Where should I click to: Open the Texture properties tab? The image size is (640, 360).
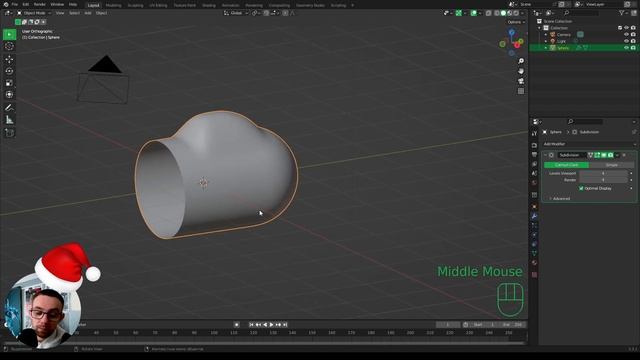coord(534,275)
